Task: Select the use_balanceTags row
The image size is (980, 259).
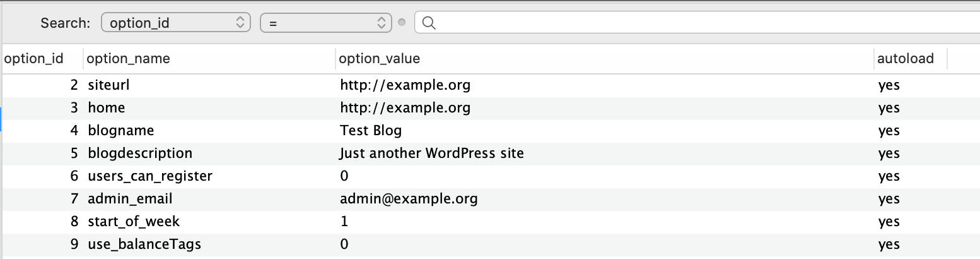Action: pyautogui.click(x=490, y=244)
